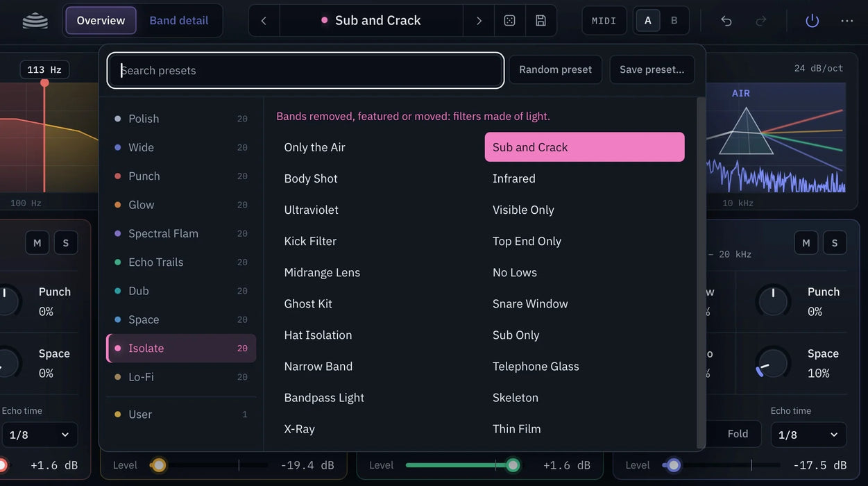Image resolution: width=868 pixels, height=486 pixels.
Task: Load Skeleton preset
Action: 584,398
